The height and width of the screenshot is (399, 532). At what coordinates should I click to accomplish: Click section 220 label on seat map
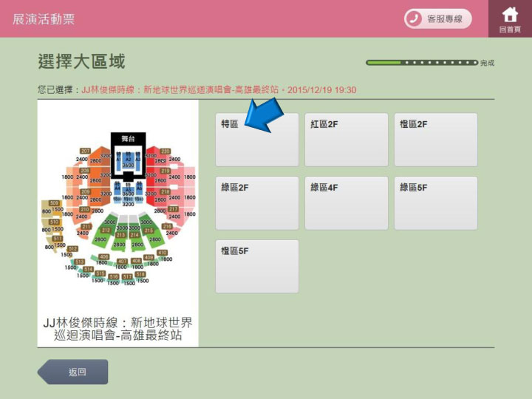(x=166, y=151)
